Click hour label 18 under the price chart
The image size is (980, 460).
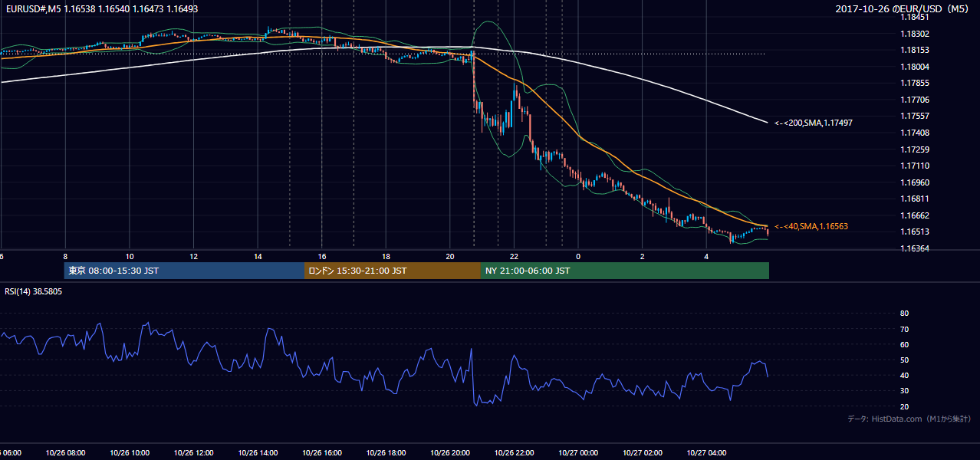pyautogui.click(x=386, y=256)
